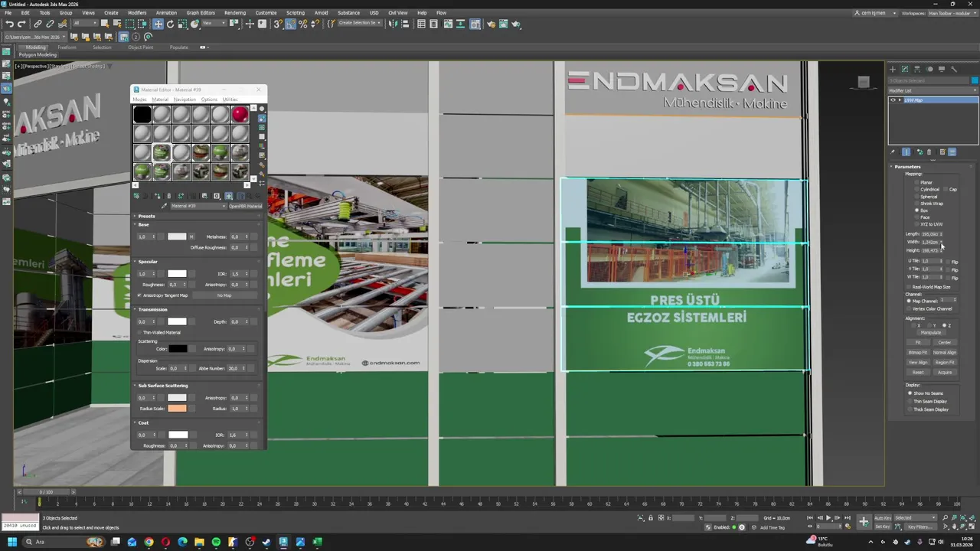Open the Utilities wrench tab
The height and width of the screenshot is (551, 980).
click(953, 69)
